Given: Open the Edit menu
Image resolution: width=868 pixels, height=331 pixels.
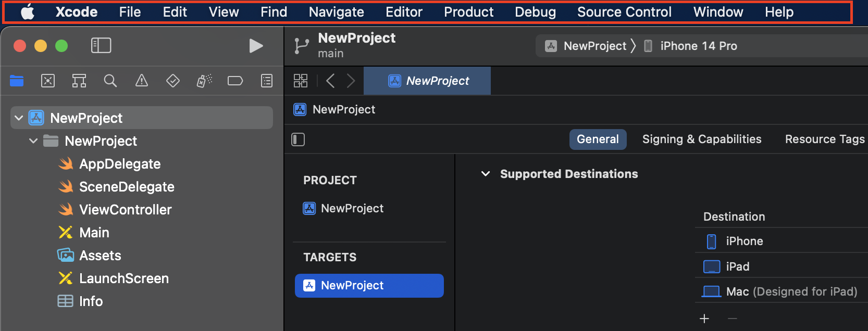Looking at the screenshot, I should click(x=175, y=12).
